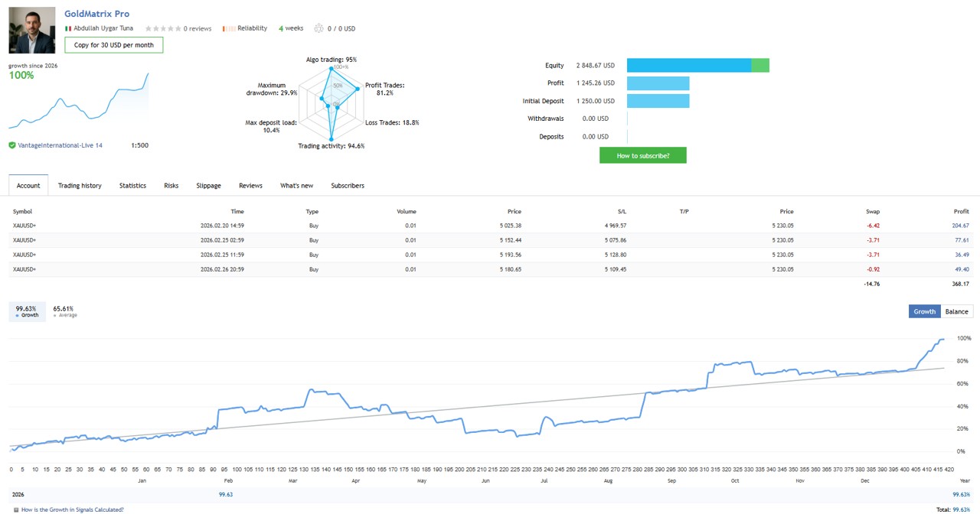Click the XAUUSD+ row opened 2026.02.25 02:59
Screen dimensions: 980x514
click(490, 240)
